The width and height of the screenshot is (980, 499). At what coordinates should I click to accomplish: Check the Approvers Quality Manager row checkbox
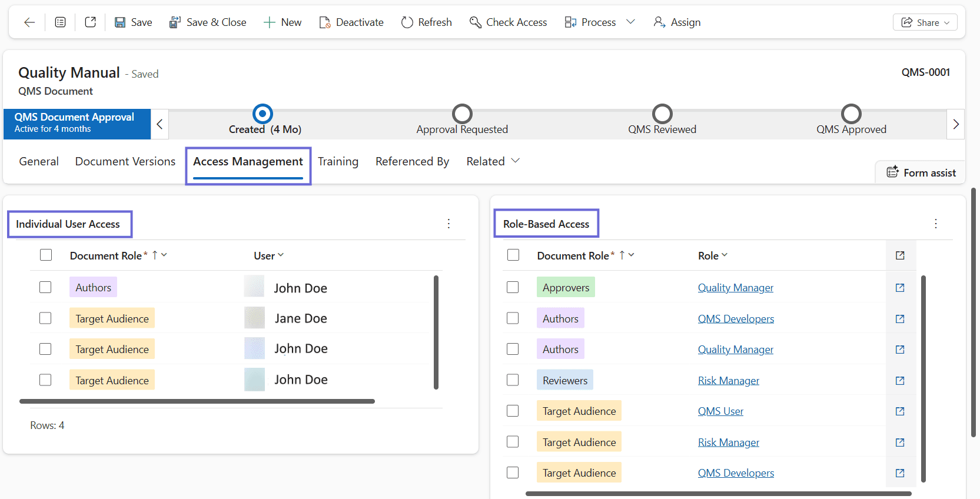(513, 287)
